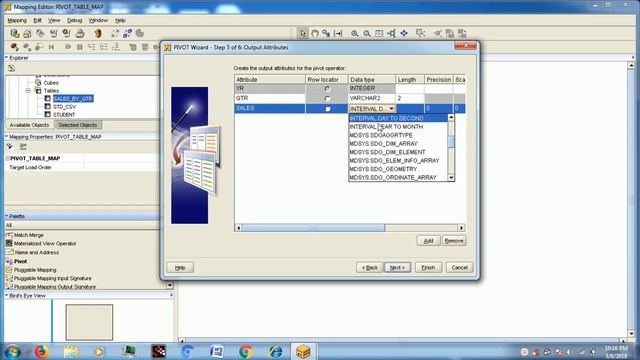The image size is (640, 360).
Task: Click the first icon in the top toolbar
Action: click(15, 33)
